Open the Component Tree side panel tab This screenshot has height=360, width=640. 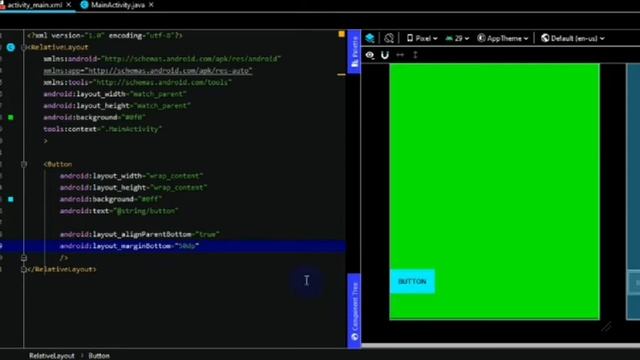click(354, 311)
